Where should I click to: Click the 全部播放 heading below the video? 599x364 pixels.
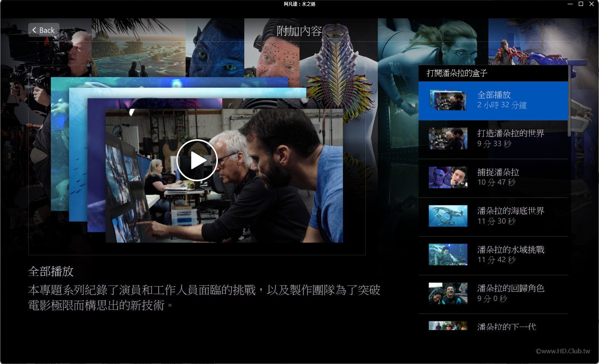pos(51,271)
